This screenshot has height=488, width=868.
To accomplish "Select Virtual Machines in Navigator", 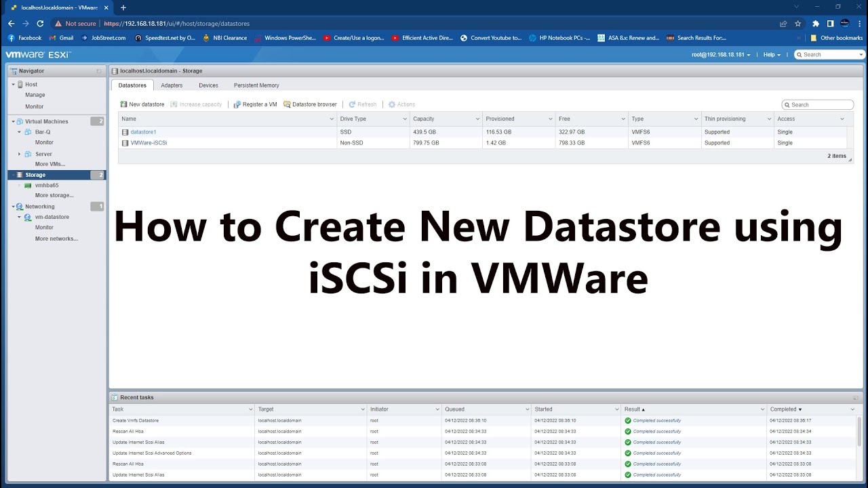I will [x=46, y=121].
